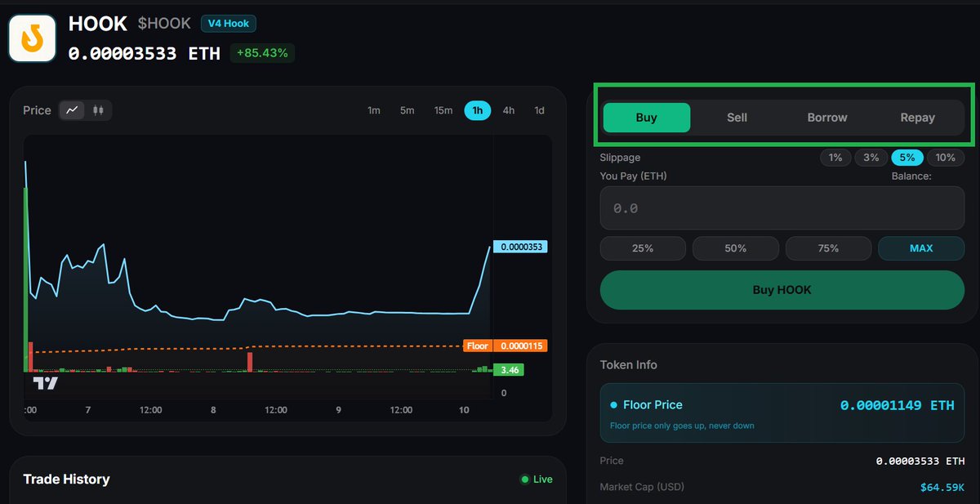
Task: Click the Live indicator in Trade History
Action: click(537, 479)
